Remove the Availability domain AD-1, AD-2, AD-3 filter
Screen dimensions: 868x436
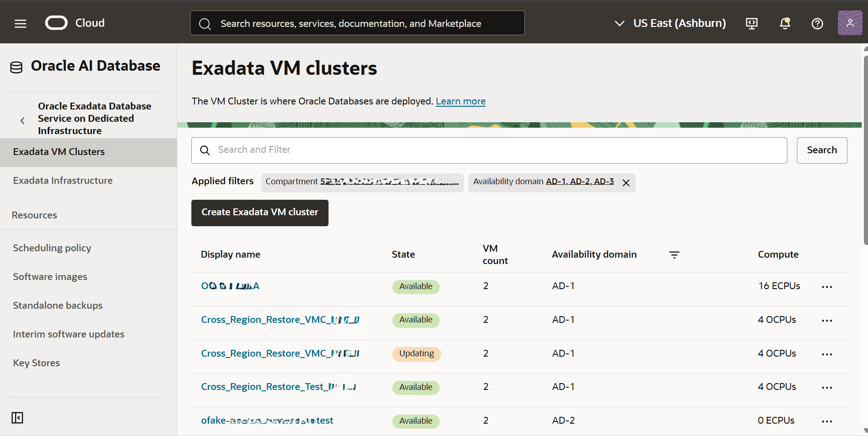point(626,182)
